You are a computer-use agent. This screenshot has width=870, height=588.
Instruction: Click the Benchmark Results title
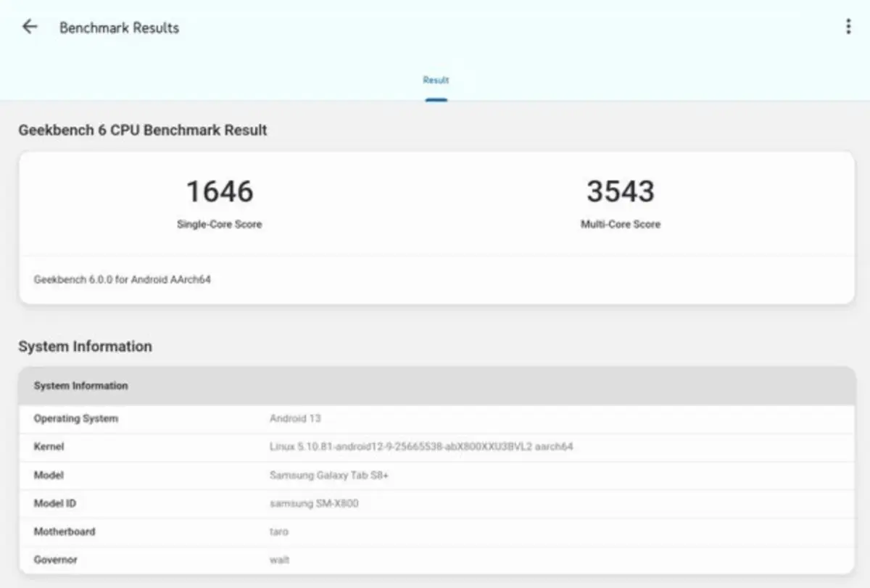coord(119,28)
